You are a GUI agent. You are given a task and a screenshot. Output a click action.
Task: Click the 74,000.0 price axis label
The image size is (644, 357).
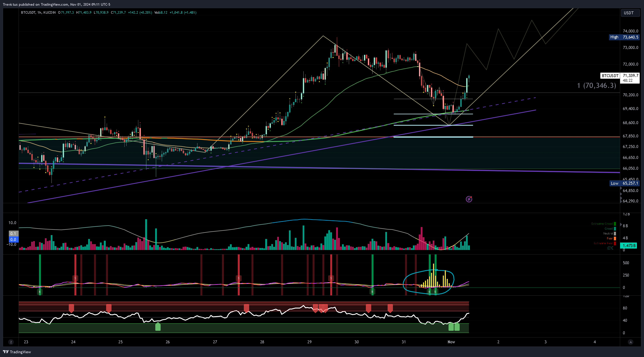630,31
